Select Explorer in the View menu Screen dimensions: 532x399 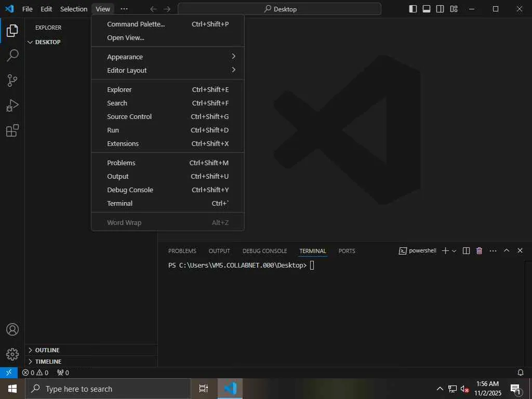coord(168,89)
